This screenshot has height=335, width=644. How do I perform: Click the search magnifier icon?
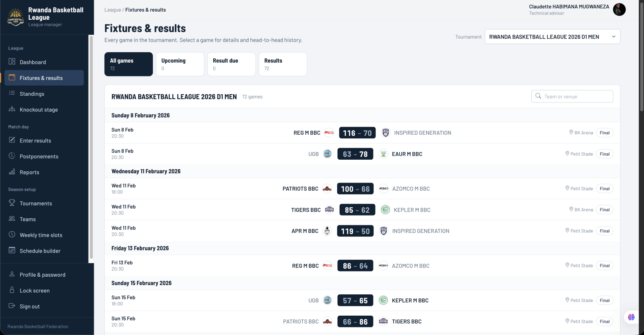538,96
